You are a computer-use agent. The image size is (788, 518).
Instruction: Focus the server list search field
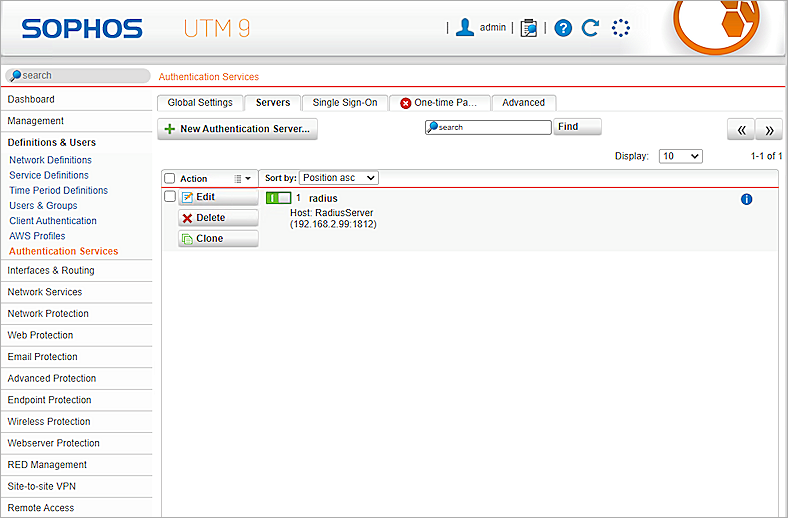tap(488, 127)
